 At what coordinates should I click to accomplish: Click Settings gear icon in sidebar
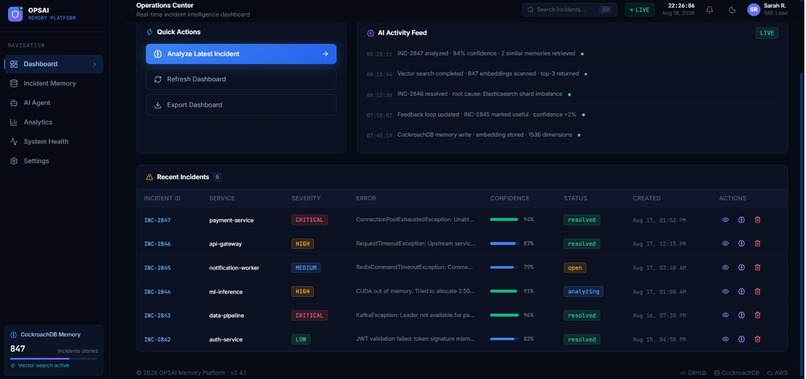coord(14,161)
